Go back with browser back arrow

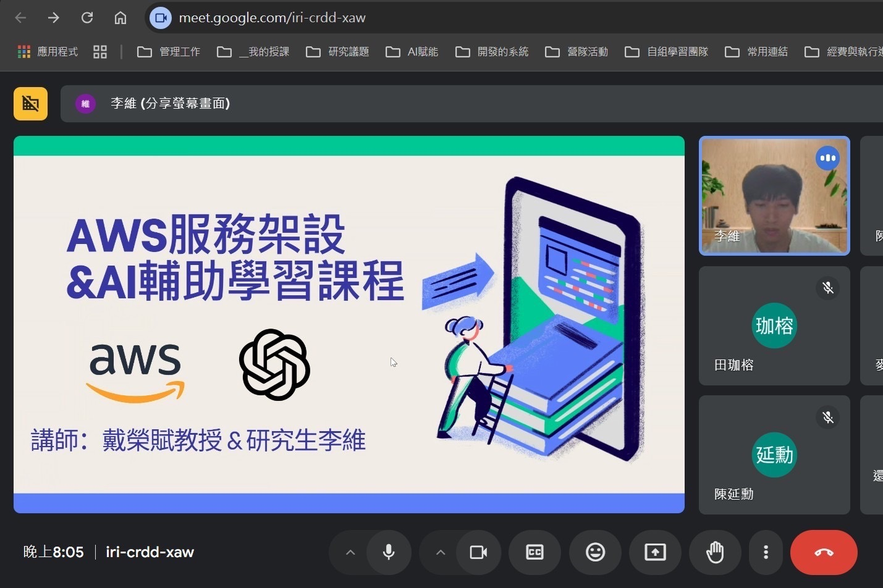20,18
